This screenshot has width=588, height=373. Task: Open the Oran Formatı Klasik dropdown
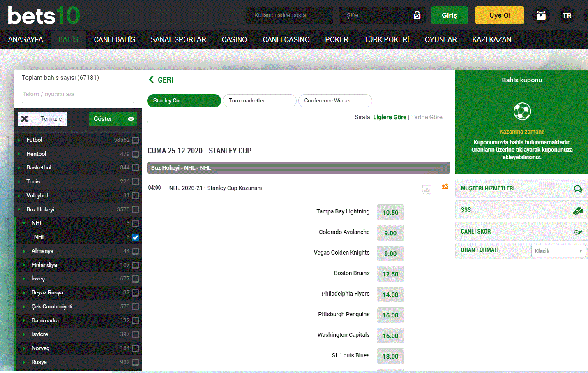point(558,251)
